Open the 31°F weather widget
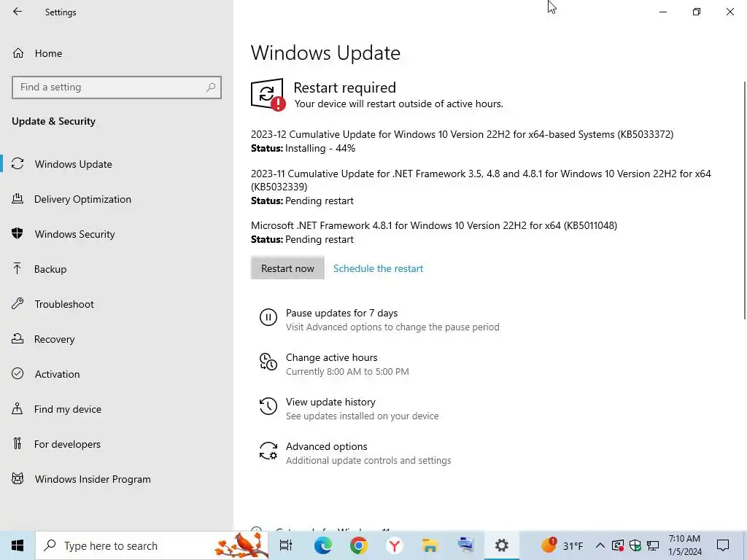 562,545
